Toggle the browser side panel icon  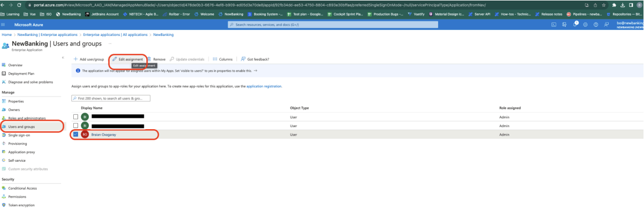click(x=631, y=5)
